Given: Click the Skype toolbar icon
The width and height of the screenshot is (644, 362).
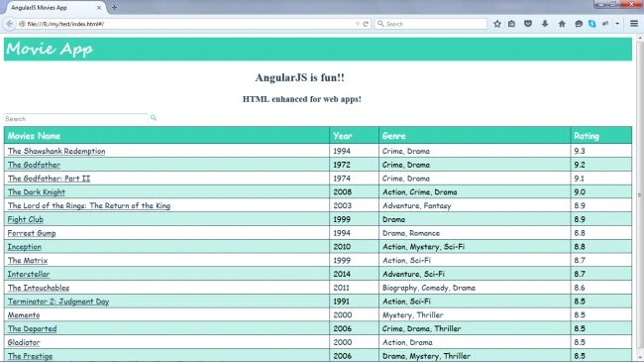Looking at the screenshot, I should point(591,24).
